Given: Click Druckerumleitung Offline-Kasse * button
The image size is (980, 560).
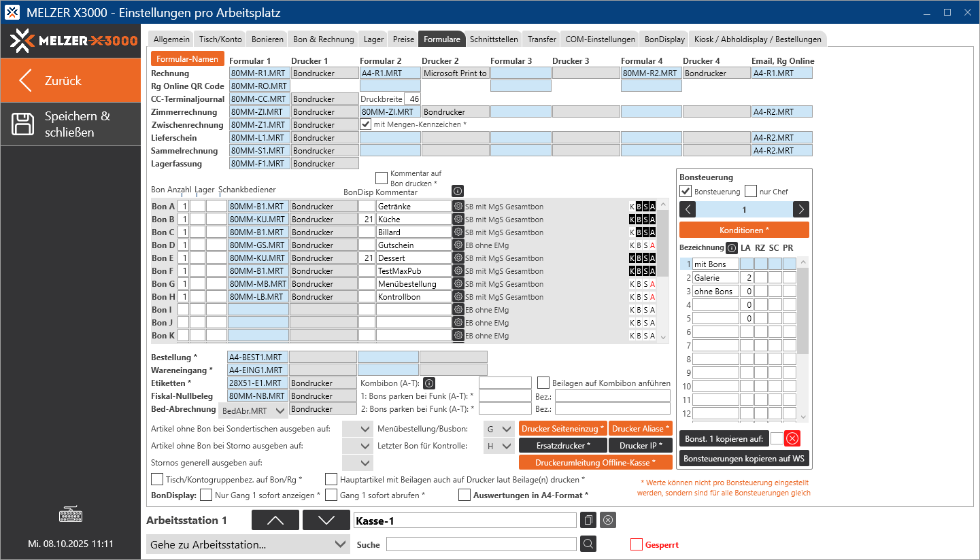Looking at the screenshot, I should coord(595,462).
